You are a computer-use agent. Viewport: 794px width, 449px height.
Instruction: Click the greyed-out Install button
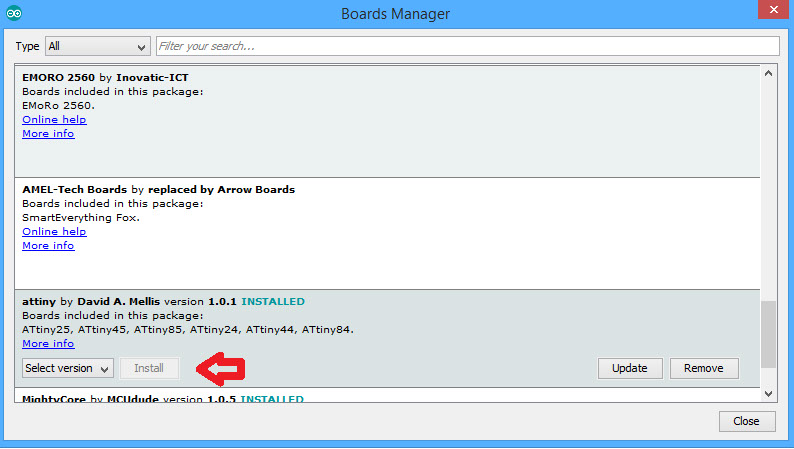pyautogui.click(x=149, y=368)
